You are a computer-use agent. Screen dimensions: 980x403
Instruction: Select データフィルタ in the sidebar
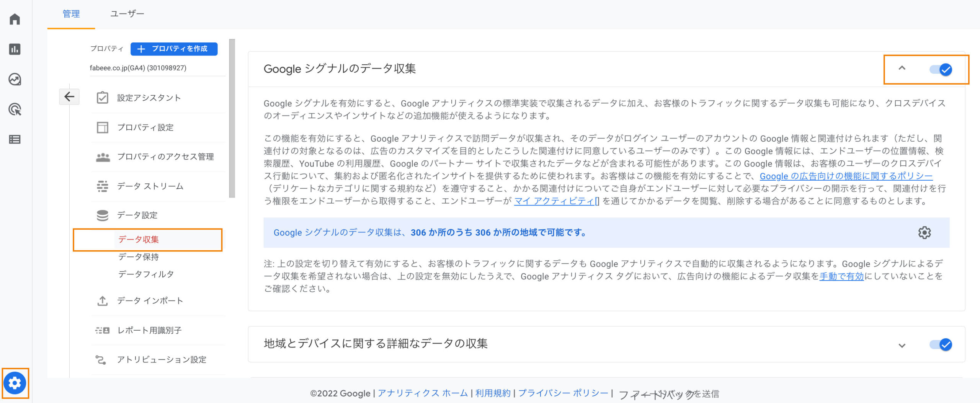[x=146, y=274]
